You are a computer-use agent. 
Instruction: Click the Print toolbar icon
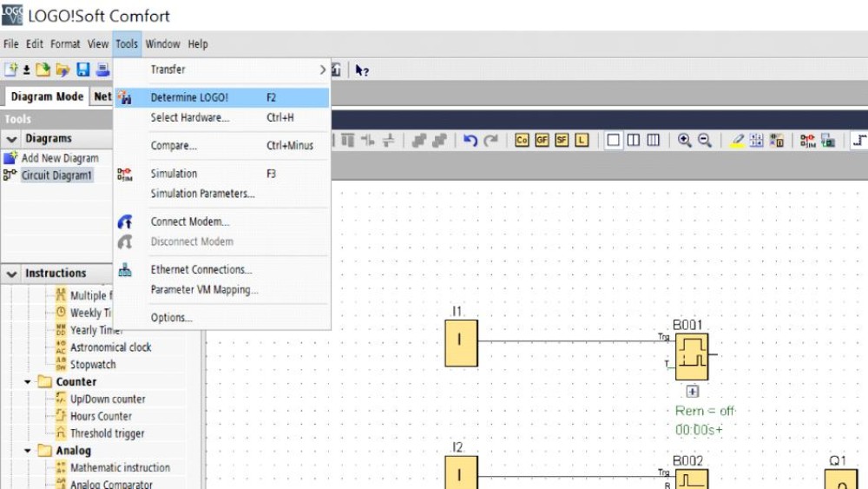pos(102,69)
